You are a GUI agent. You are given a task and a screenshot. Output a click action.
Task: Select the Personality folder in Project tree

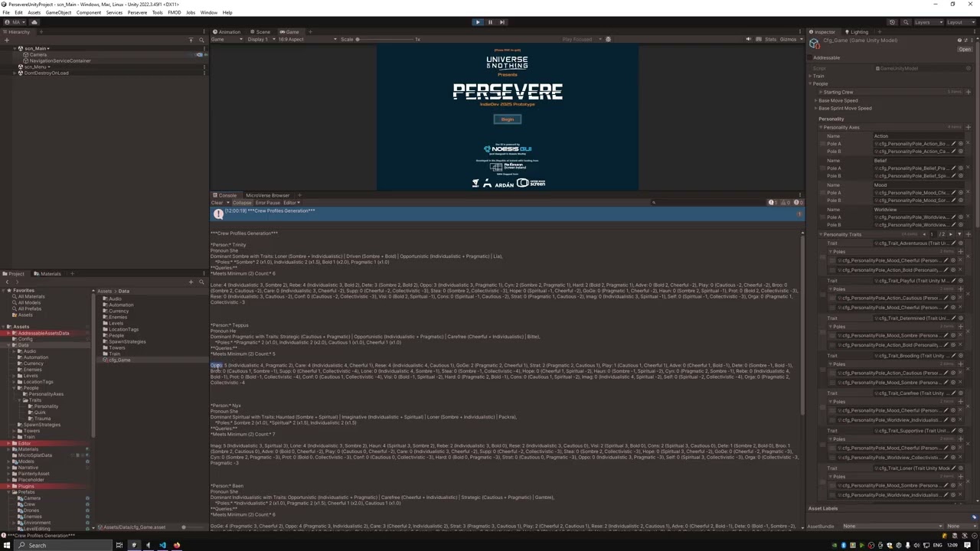point(46,406)
